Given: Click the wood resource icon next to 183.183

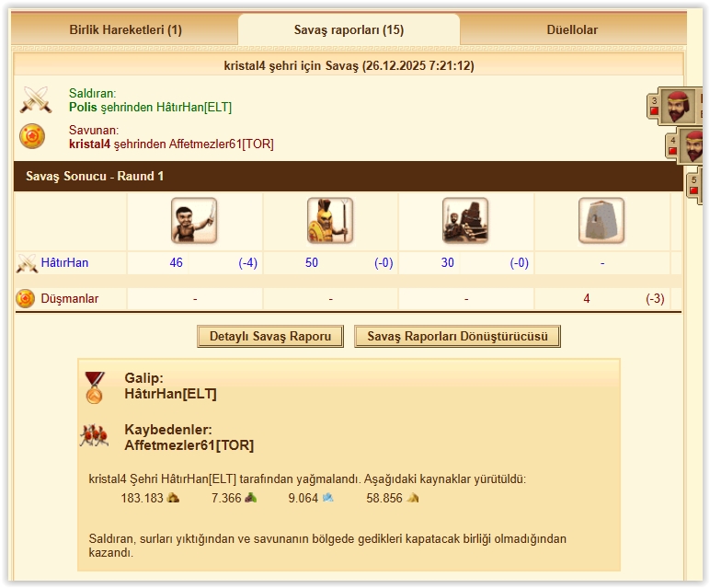Looking at the screenshot, I should pos(173,498).
